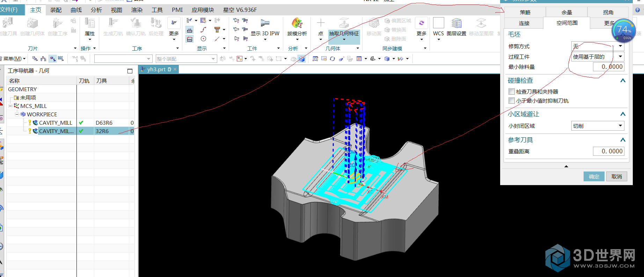Viewport: 644px width, 277px height.
Task: Click the 删除面 (Delete Face) command
Action: click(x=395, y=39)
